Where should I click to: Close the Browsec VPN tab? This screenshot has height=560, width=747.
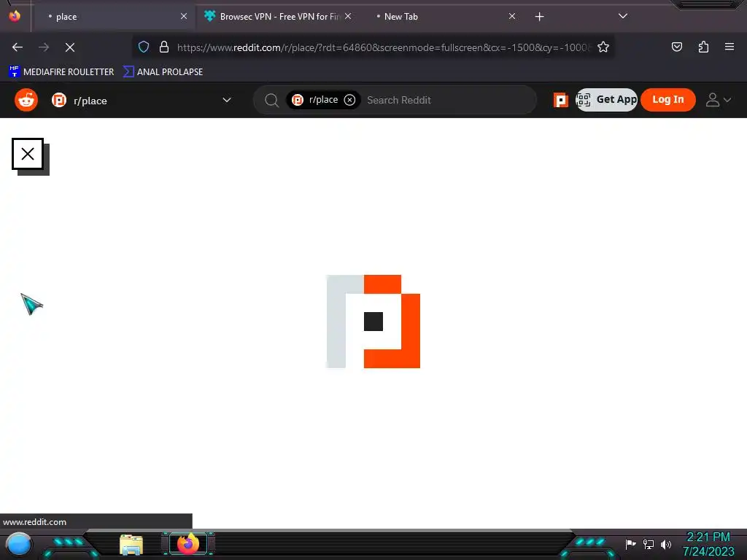[x=348, y=16]
